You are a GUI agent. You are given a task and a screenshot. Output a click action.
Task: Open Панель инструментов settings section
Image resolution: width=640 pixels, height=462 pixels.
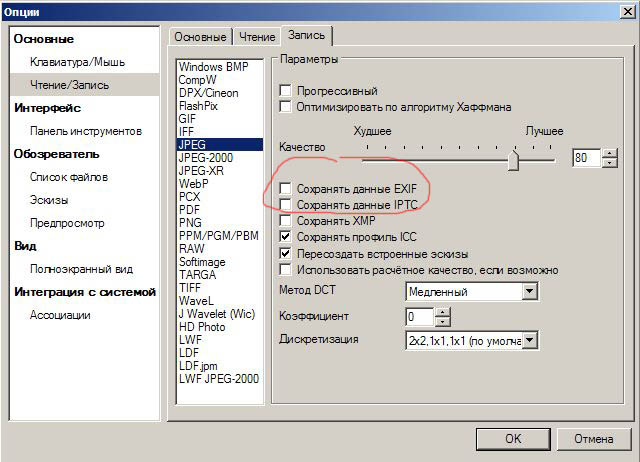point(85,131)
